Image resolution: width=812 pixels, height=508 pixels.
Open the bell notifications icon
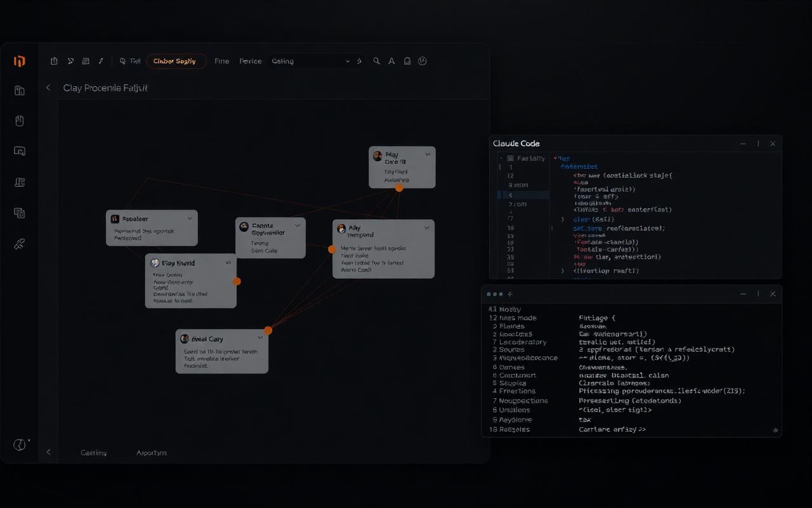(x=407, y=61)
